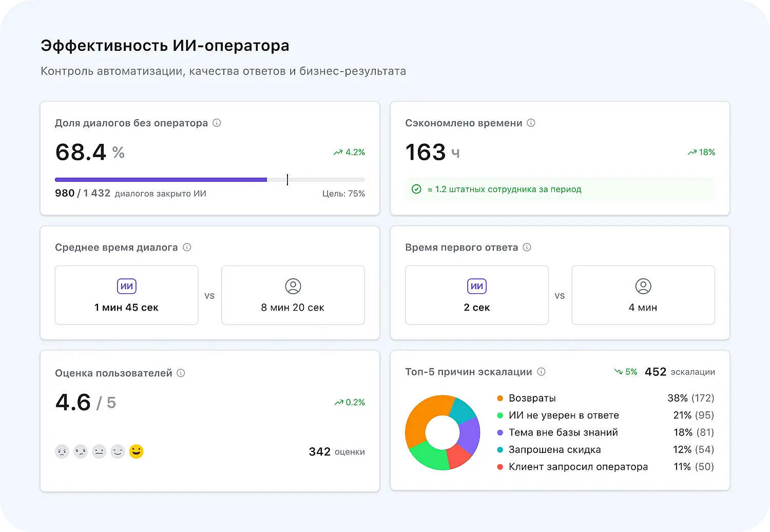Click info icon beside Сэкономлено времени
Viewport: 770px width, 532px height.
(x=531, y=123)
